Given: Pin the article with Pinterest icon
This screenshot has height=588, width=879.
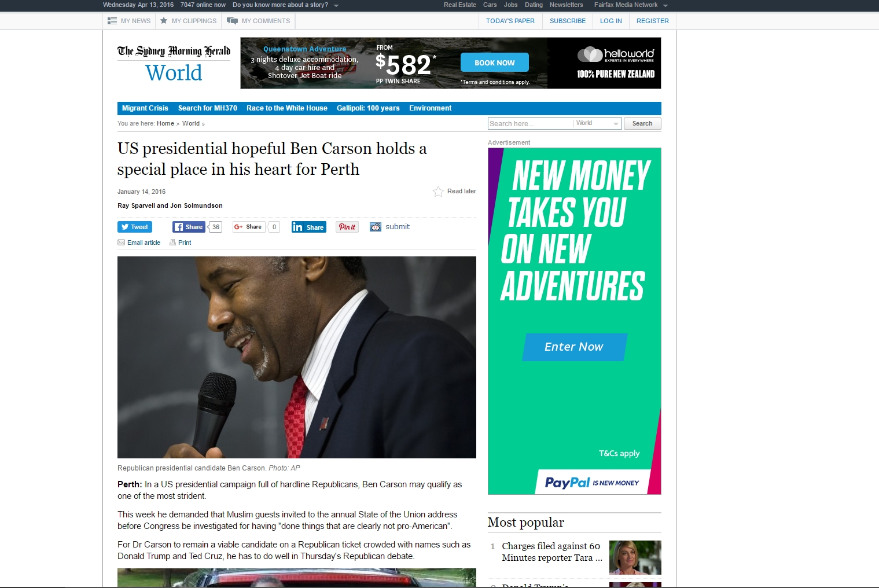Looking at the screenshot, I should coord(347,227).
